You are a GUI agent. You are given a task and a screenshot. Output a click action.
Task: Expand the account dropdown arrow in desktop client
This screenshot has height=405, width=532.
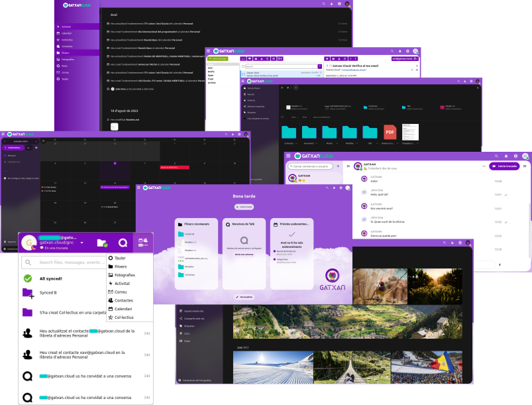(x=81, y=243)
